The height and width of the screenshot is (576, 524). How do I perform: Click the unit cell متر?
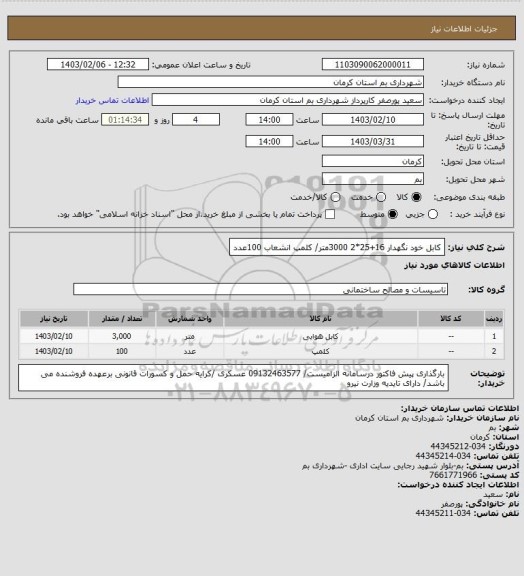point(190,336)
